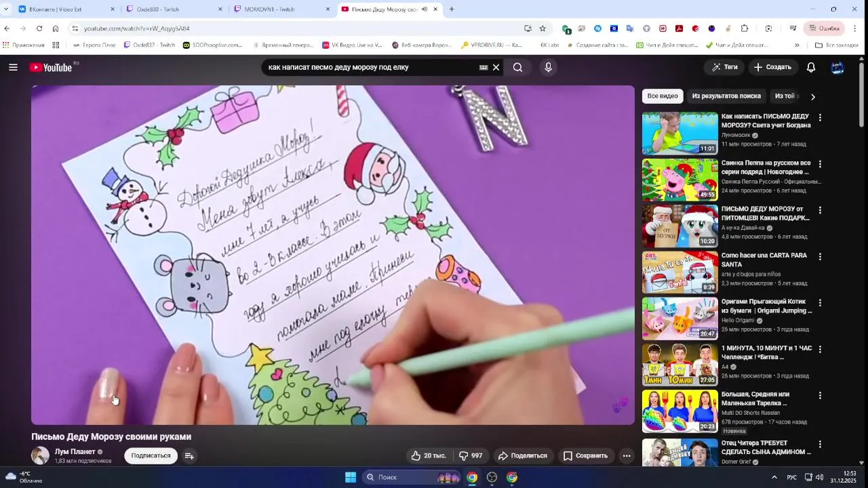The image size is (868, 488).
Task: Show hidden system tray icons chevron
Action: [x=774, y=477]
